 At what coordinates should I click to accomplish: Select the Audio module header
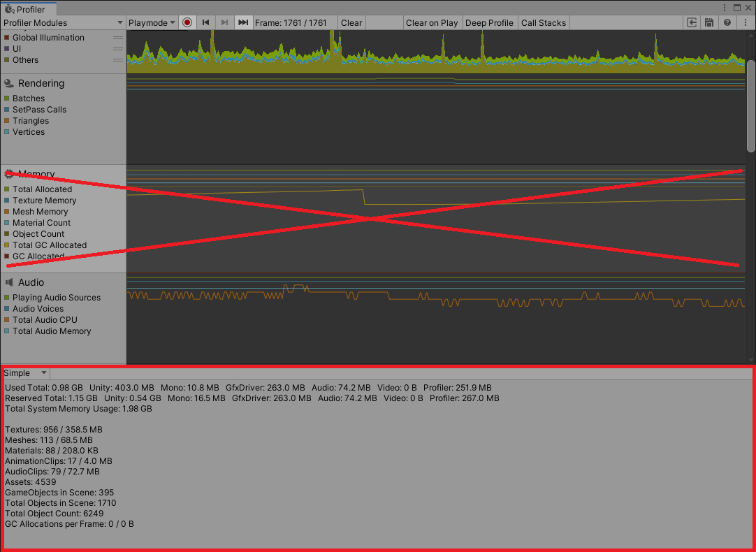pyautogui.click(x=31, y=282)
